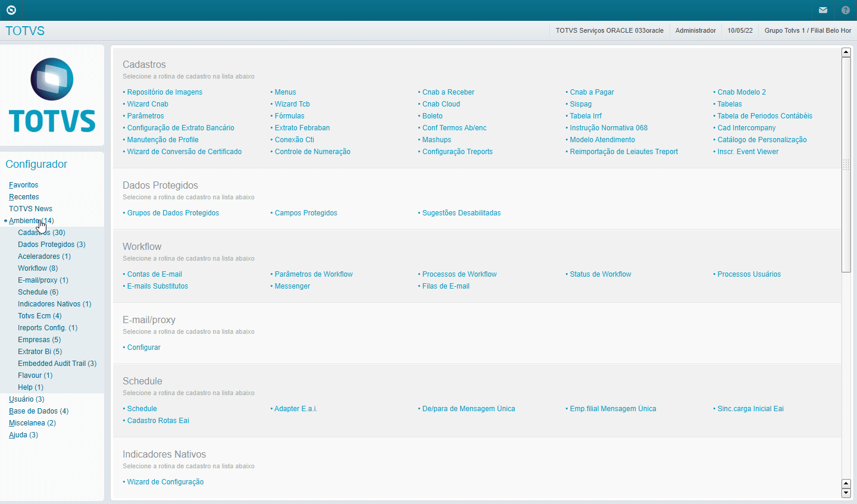Expand Base de Dados (4) section
857x504 pixels.
click(39, 411)
